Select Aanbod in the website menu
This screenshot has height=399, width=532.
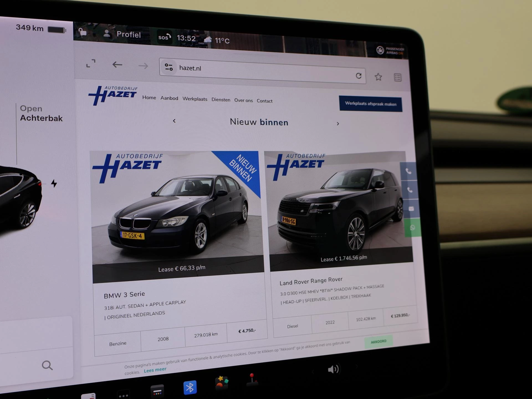click(169, 98)
